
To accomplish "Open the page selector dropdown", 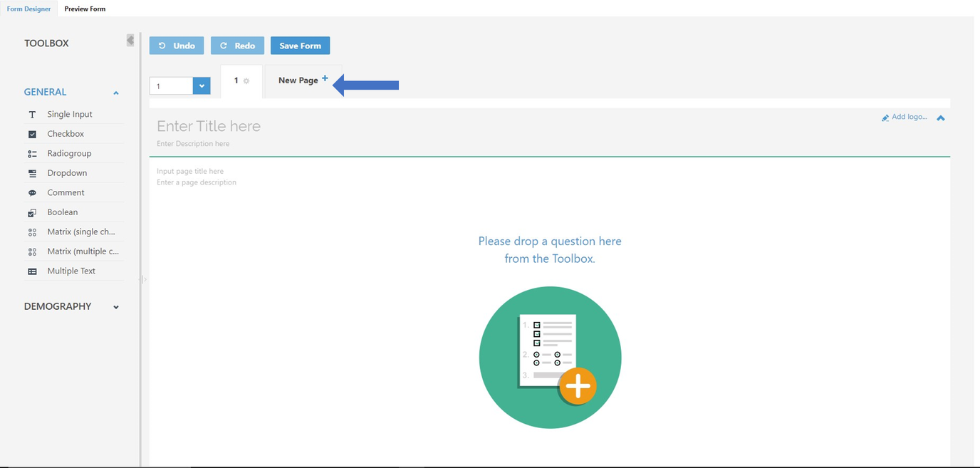I will coord(201,85).
